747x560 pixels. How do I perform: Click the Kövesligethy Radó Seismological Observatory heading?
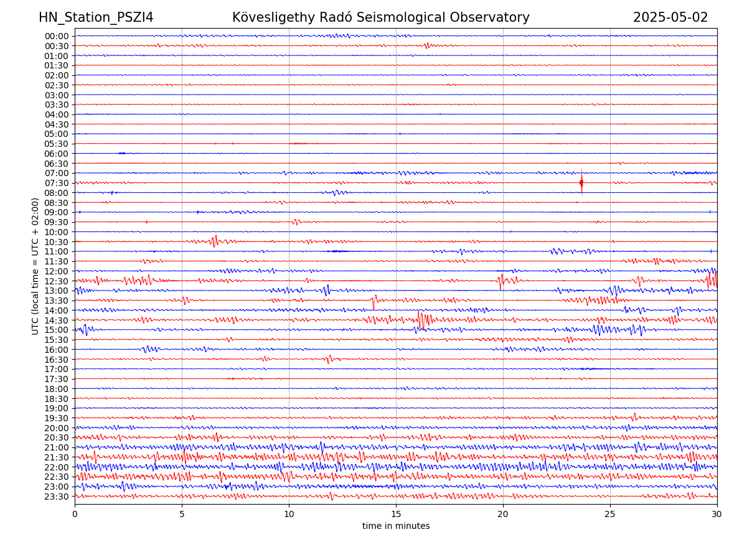point(380,17)
